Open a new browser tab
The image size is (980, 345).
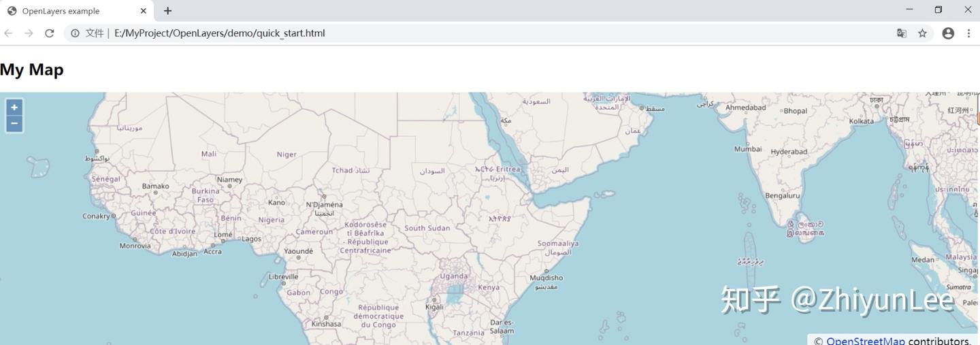coord(167,11)
